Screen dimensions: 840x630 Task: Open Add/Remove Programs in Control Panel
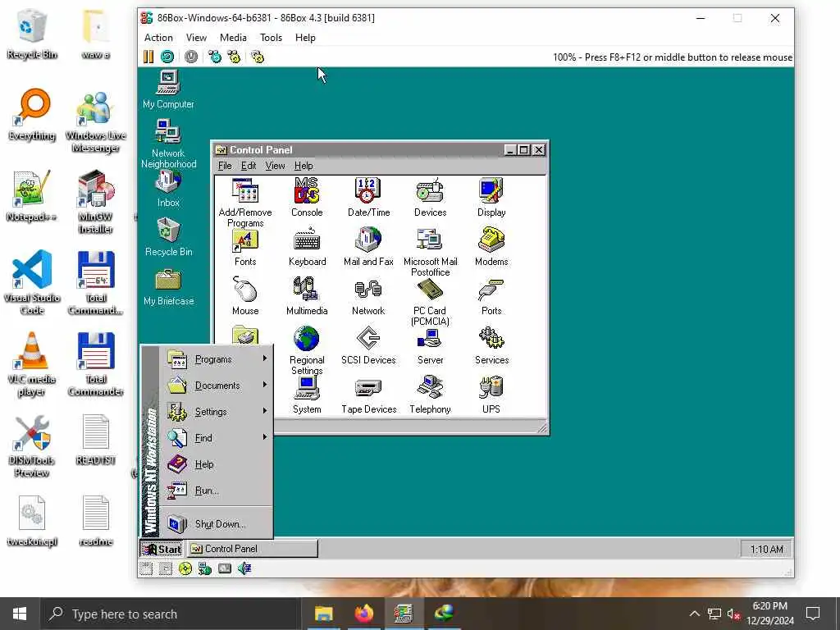point(245,203)
